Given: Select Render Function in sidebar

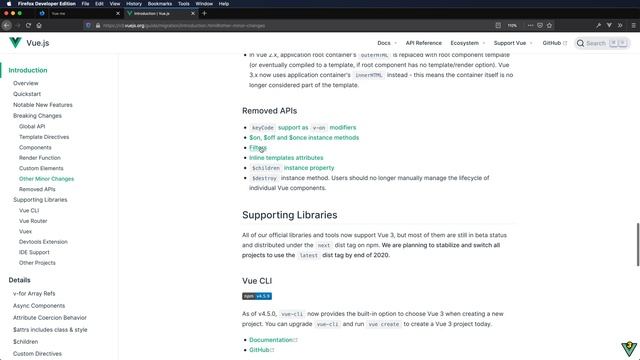Looking at the screenshot, I should [x=40, y=158].
